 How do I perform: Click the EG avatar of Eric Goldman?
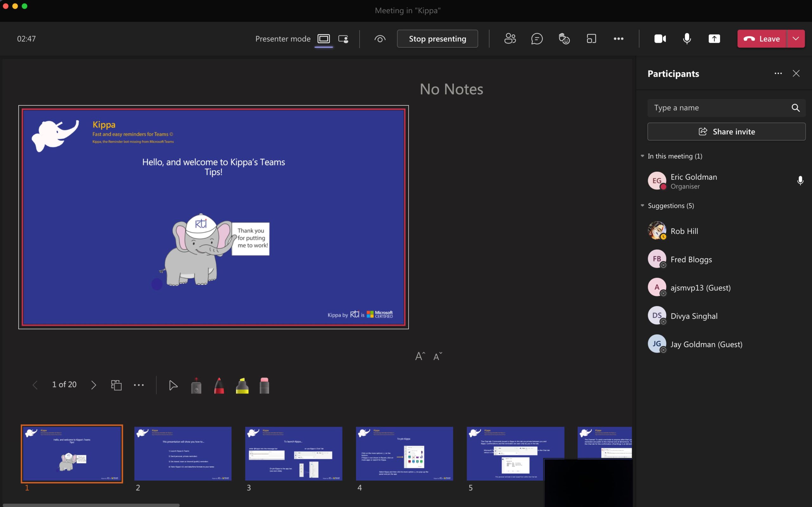point(657,181)
